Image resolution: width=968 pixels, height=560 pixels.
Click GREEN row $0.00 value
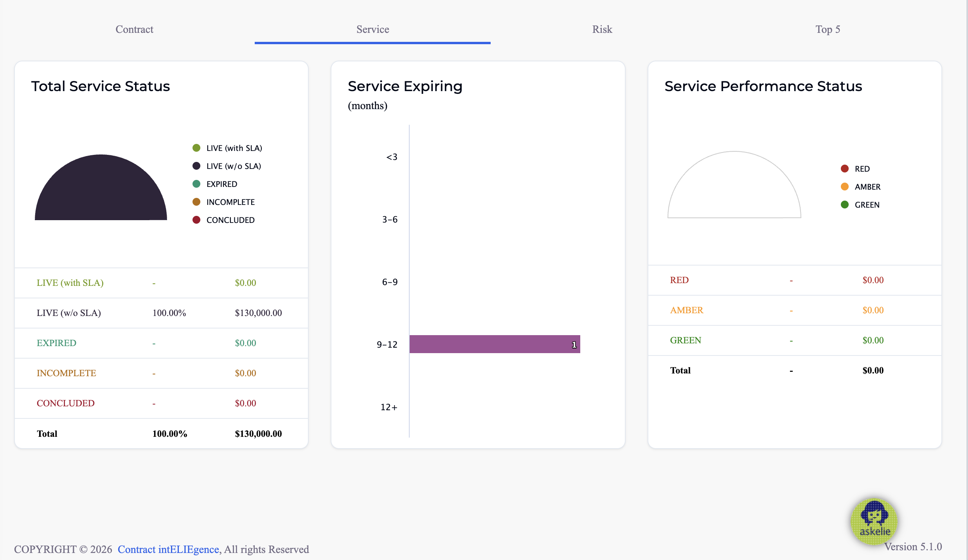point(873,340)
